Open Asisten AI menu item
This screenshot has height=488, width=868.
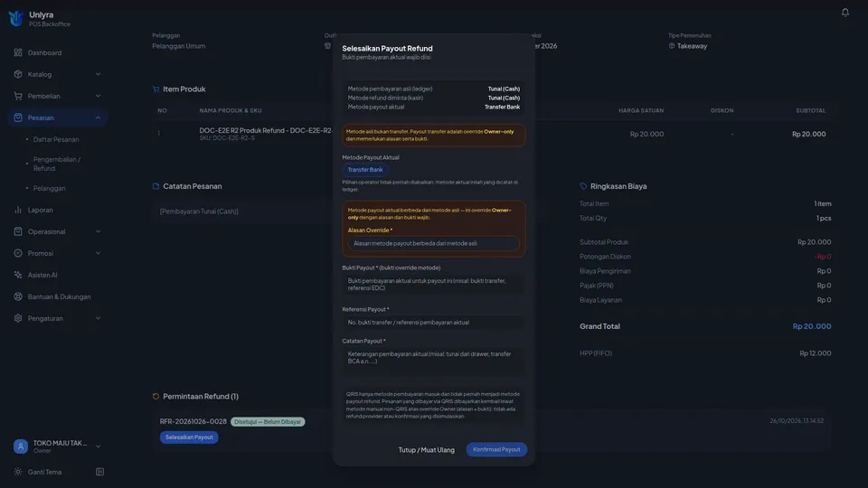point(42,275)
